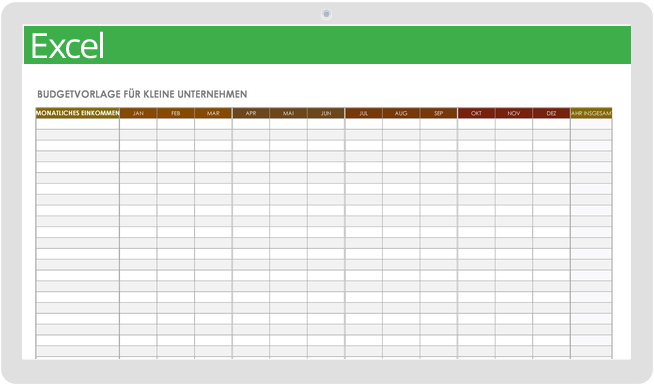Click the JUL column header
Screen dimensions: 654x385
(x=364, y=113)
